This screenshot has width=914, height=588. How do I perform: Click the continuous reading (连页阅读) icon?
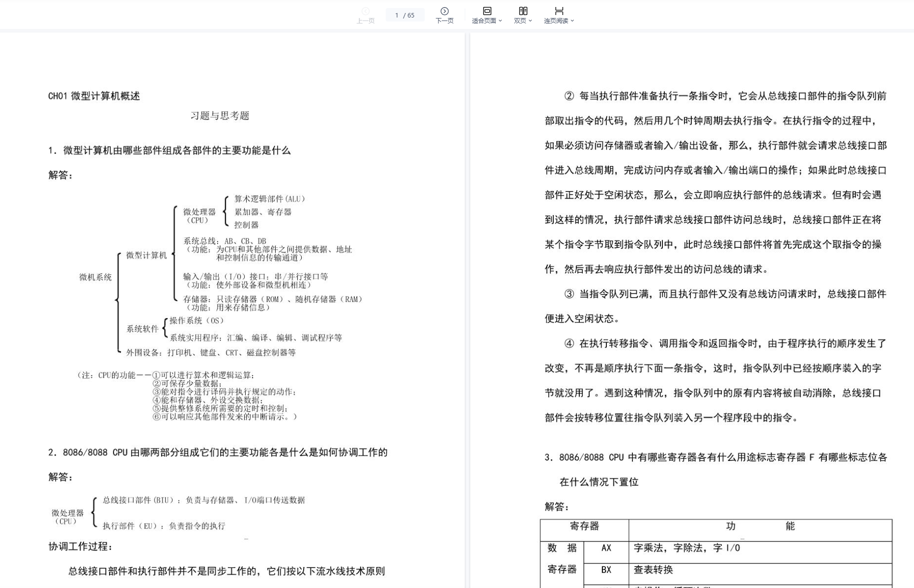[x=559, y=11]
